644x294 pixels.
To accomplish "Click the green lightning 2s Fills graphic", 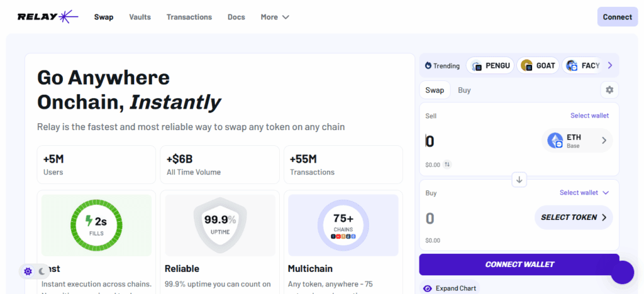I will point(96,225).
